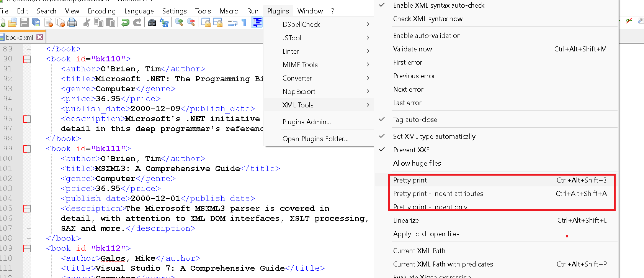This screenshot has width=644, height=278.
Task: Click Validate now entry
Action: click(497, 49)
